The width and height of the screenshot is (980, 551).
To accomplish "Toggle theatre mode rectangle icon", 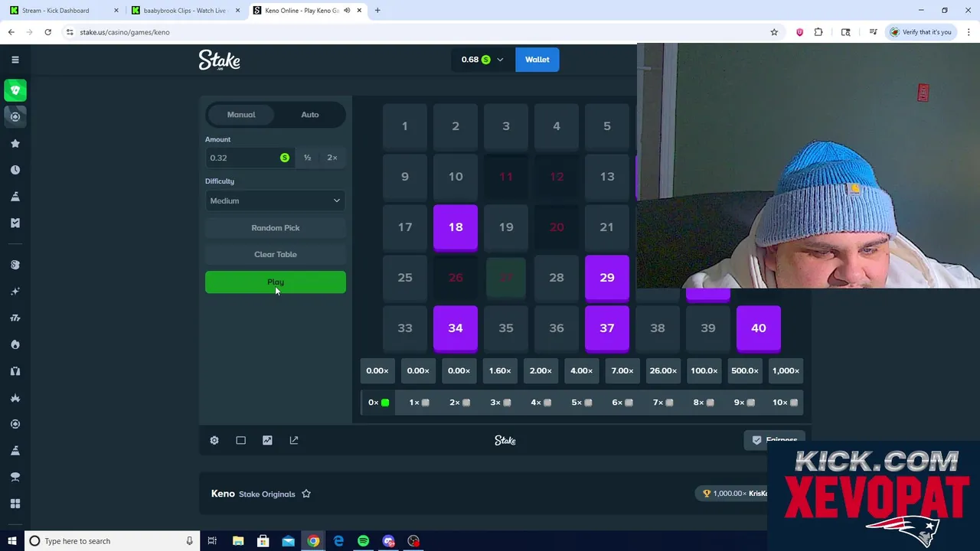I will [x=240, y=440].
